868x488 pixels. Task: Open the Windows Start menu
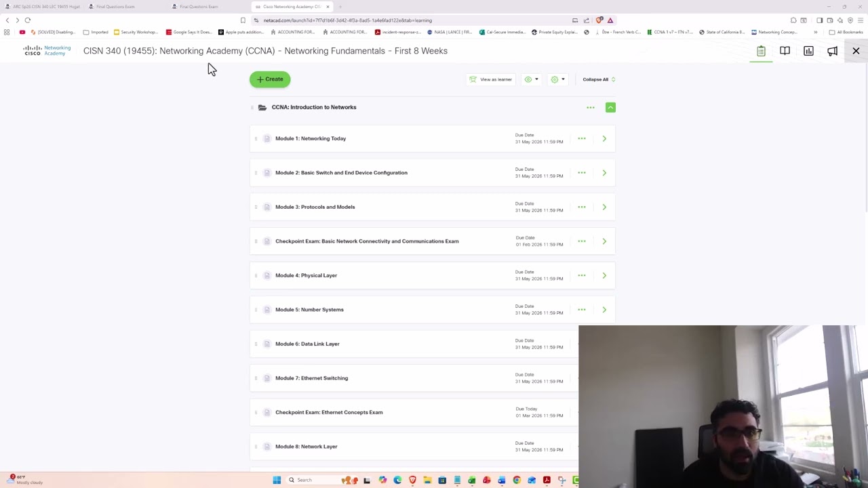pyautogui.click(x=277, y=480)
